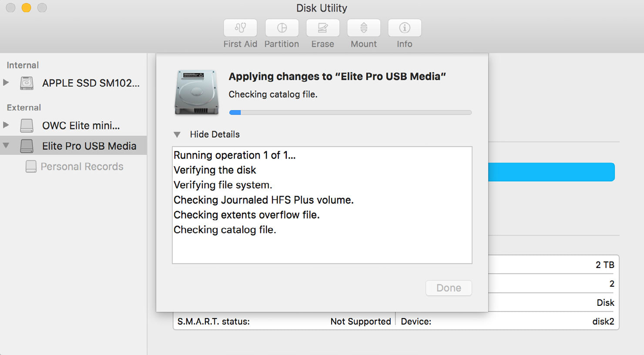The height and width of the screenshot is (355, 644).
Task: Click the Erase toolbar icon
Action: pos(322,28)
